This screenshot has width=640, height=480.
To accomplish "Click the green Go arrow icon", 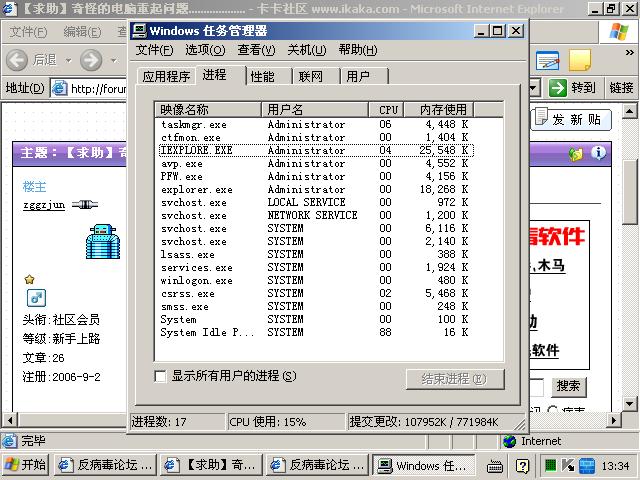I will pos(558,88).
